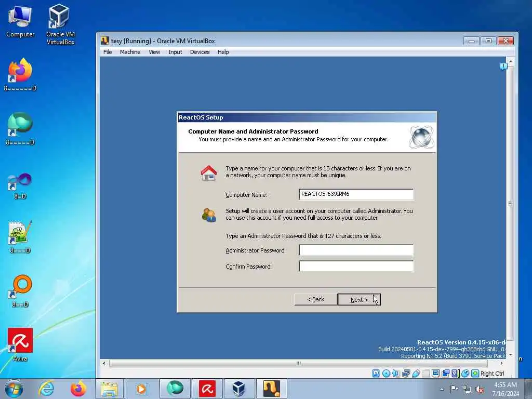Open Internet Explorer from the taskbar

[46, 389]
